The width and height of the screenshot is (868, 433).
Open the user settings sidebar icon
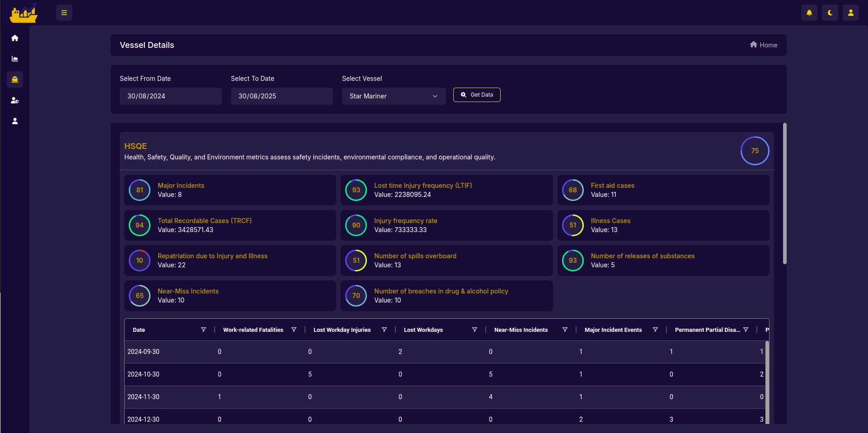point(15,100)
